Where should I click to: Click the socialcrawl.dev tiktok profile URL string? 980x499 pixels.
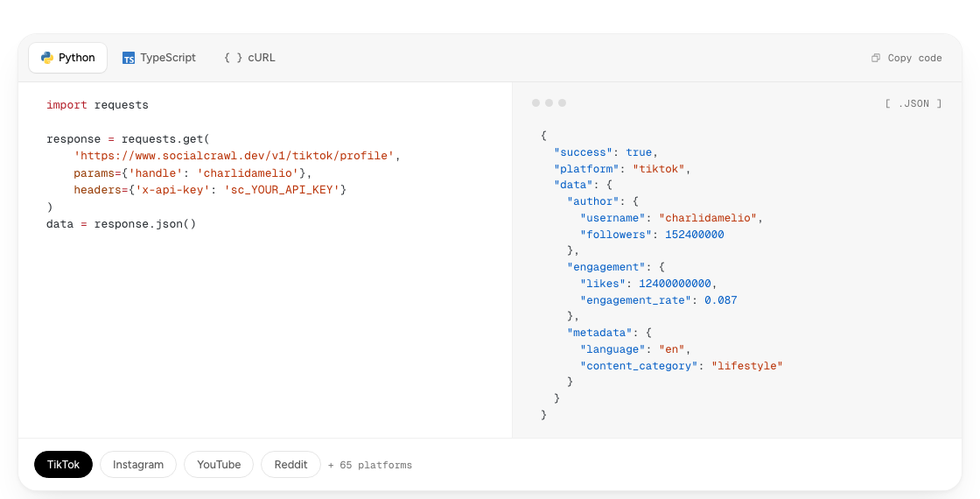pyautogui.click(x=234, y=156)
